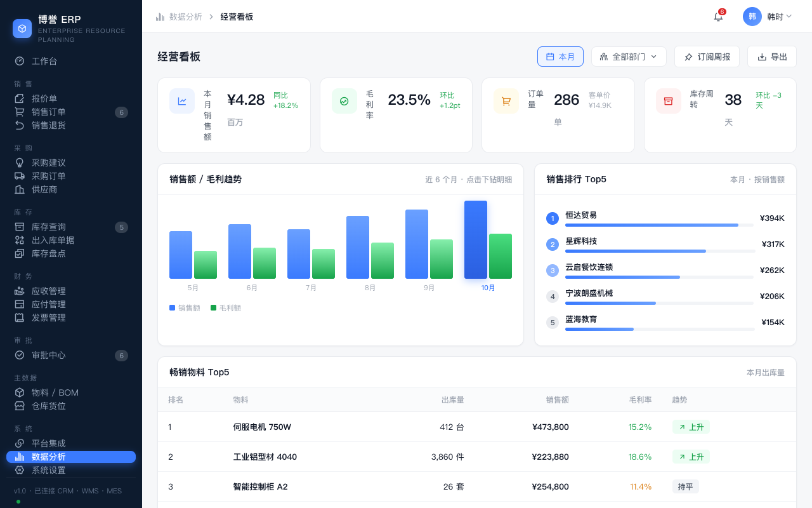Expand the 韩时 user menu chevron

(x=789, y=17)
